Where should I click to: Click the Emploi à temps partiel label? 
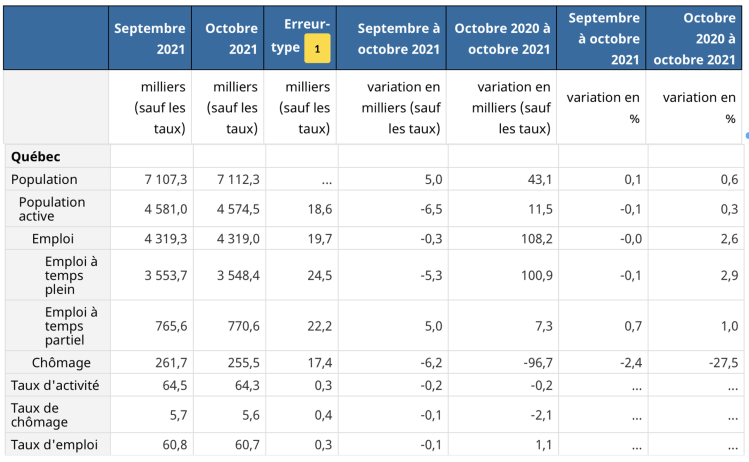point(71,326)
